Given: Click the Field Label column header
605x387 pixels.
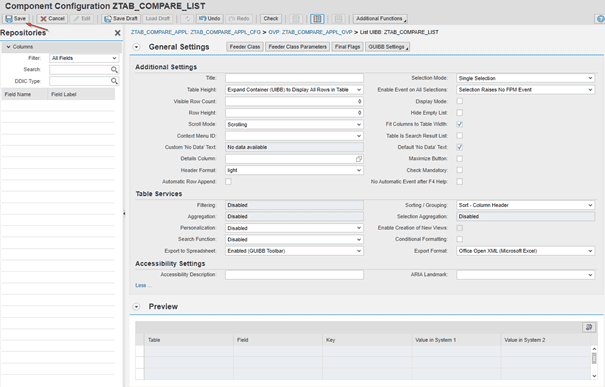Looking at the screenshot, I should (x=81, y=94).
